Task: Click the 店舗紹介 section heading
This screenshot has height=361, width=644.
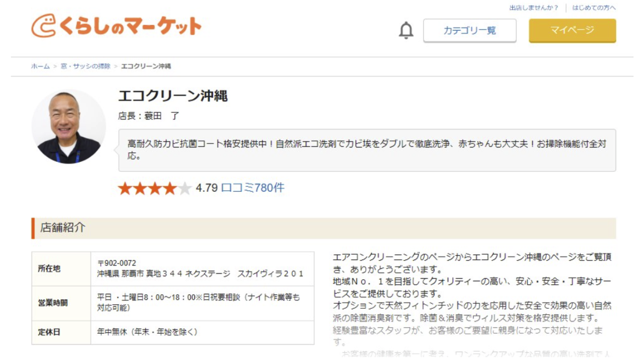Action: (323, 228)
